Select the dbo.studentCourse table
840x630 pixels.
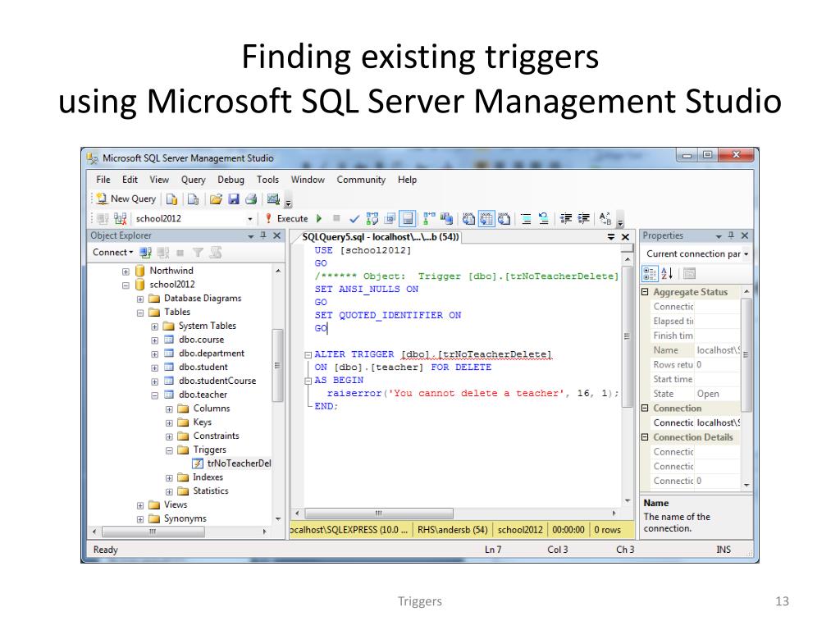(210, 381)
